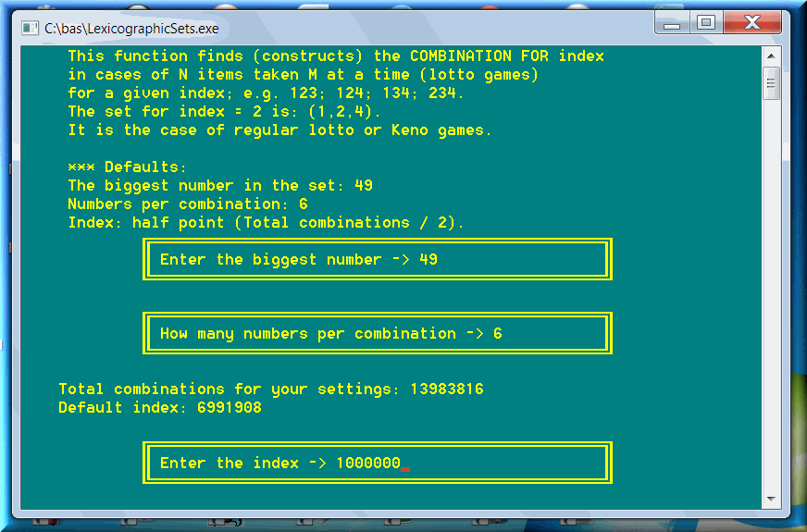Viewport: 807px width, 532px height.
Task: Click the 'Enter the biggest number' box
Action: point(378,259)
